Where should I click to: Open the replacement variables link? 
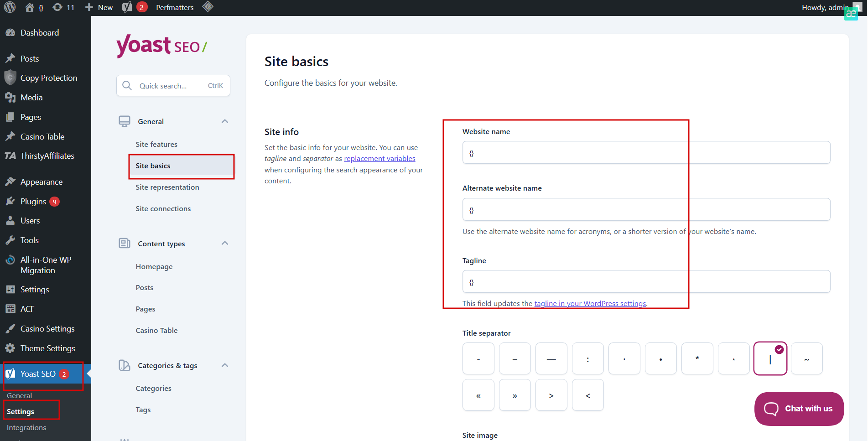[379, 159]
